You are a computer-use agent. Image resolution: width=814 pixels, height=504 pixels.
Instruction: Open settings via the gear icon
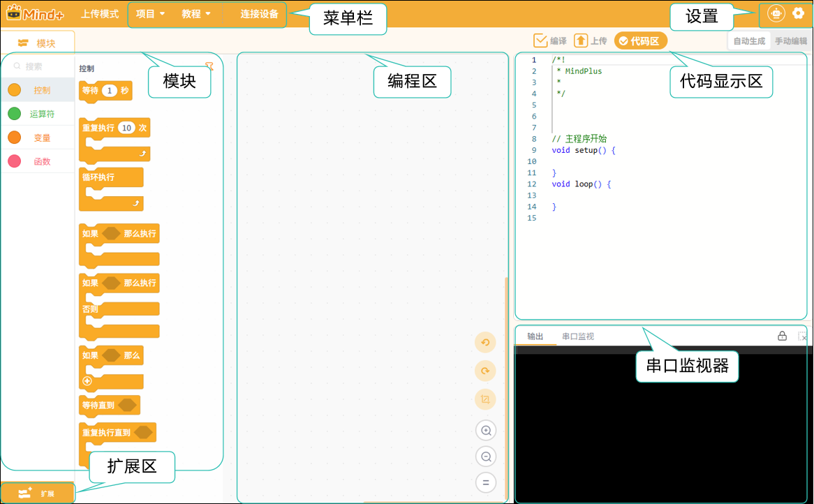799,13
